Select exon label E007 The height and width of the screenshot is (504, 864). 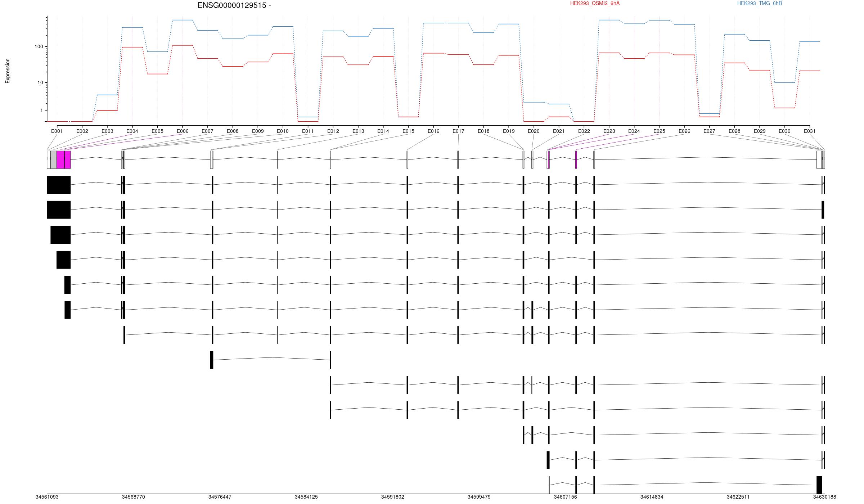207,131
